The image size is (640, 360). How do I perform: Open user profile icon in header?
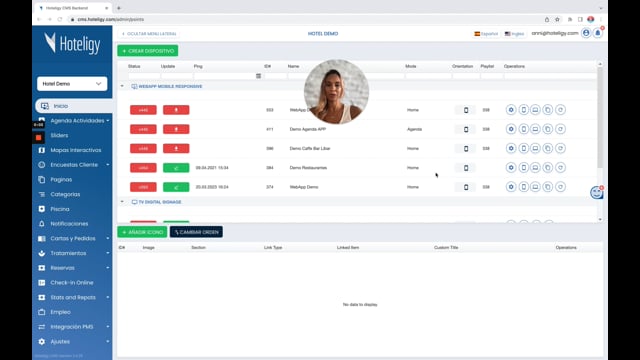click(x=586, y=33)
